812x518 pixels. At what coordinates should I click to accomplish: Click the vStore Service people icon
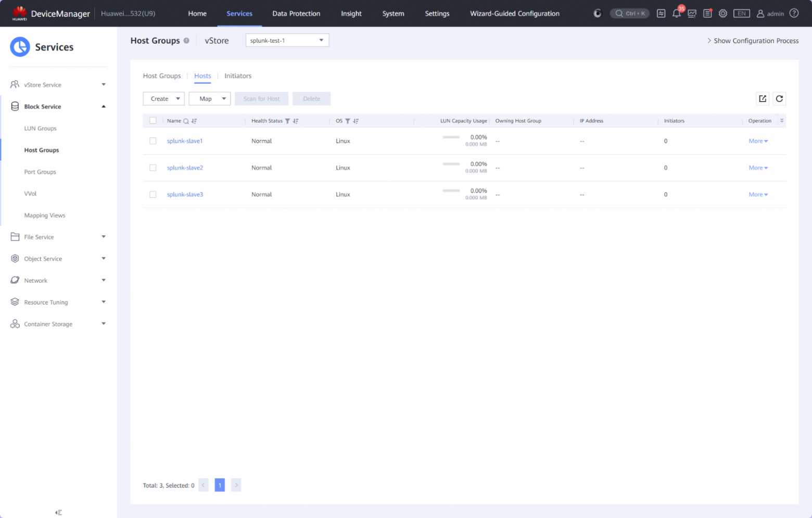[x=15, y=84]
